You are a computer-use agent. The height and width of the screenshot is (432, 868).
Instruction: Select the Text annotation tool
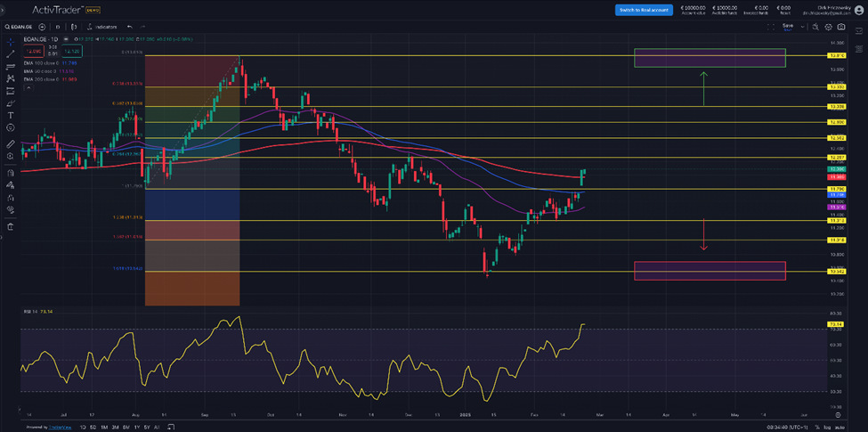tap(11, 116)
